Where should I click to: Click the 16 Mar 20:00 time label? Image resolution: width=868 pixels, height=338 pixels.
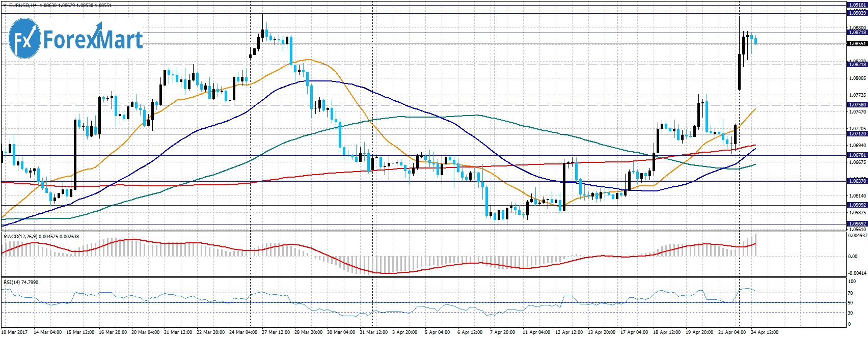point(113,332)
